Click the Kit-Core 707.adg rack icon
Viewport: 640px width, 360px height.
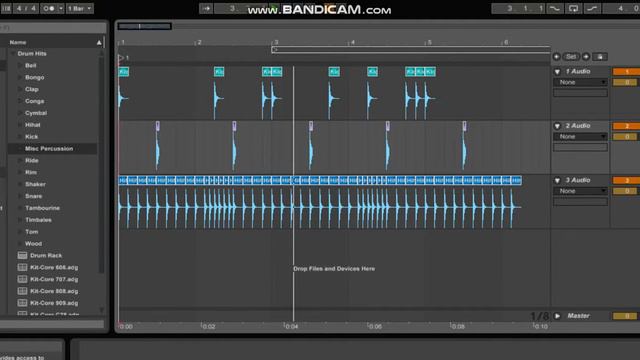pyautogui.click(x=22, y=279)
